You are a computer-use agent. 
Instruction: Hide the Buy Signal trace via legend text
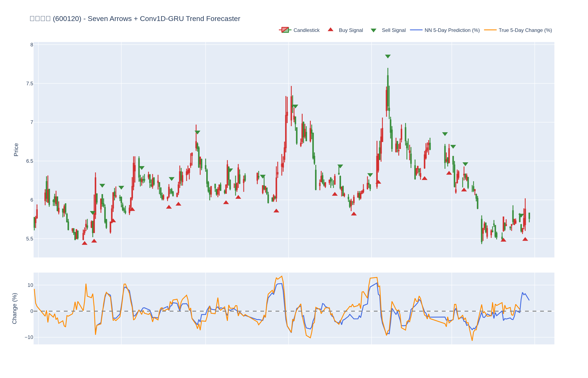(x=350, y=30)
